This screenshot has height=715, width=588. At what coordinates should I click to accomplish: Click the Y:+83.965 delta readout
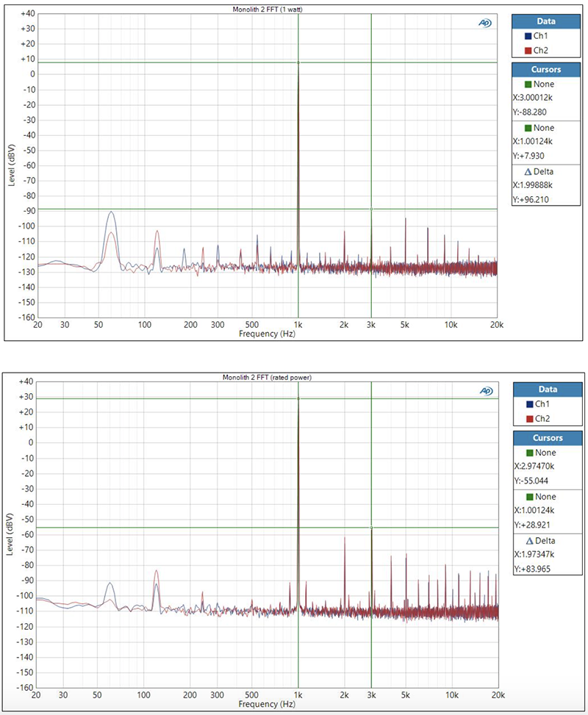pyautogui.click(x=534, y=569)
